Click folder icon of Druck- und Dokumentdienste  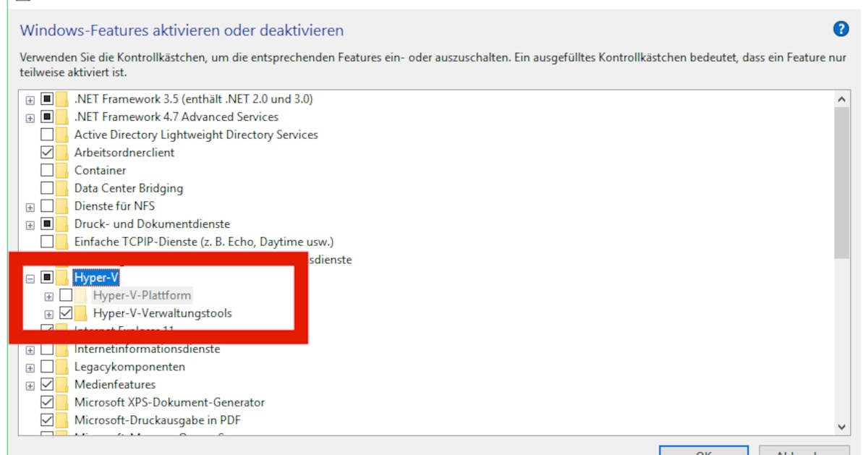[63, 224]
